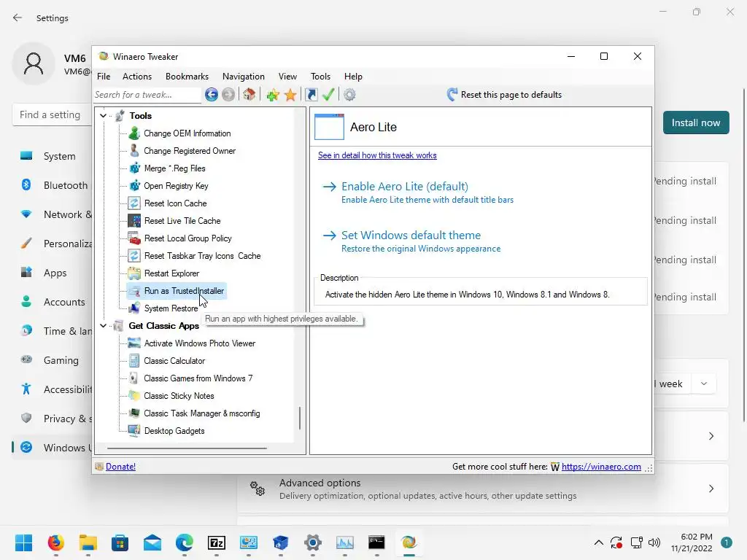
Task: Select System in Settings sidebar
Action: point(53,156)
